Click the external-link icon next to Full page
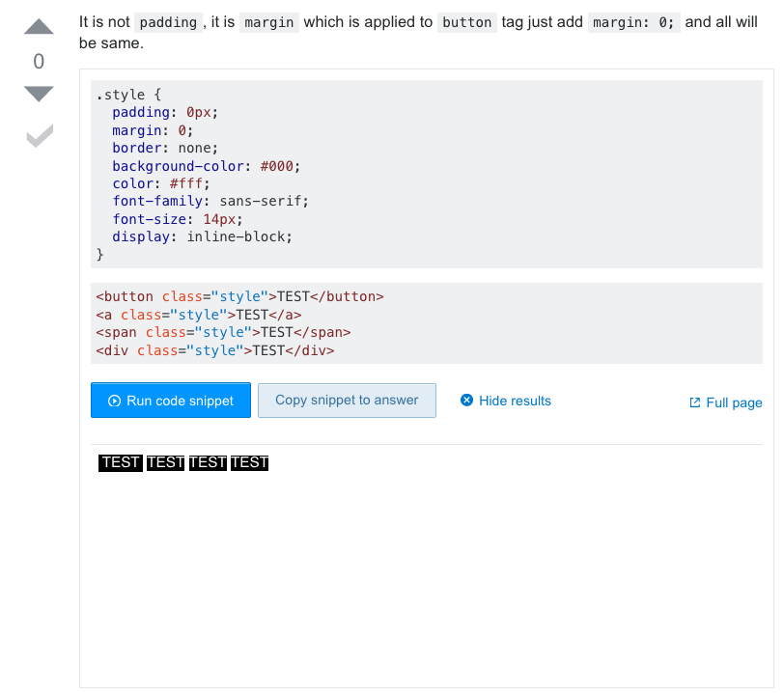 (693, 402)
